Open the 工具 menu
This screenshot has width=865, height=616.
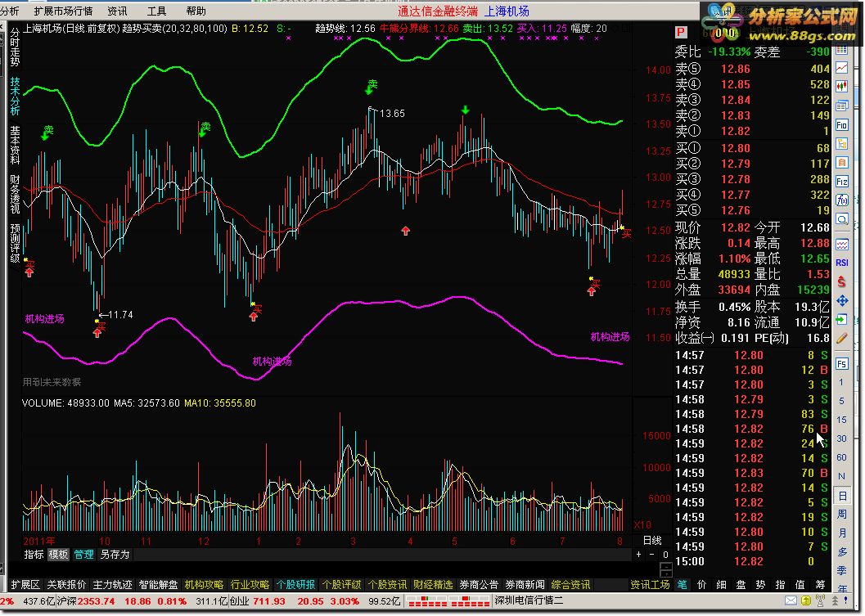tap(156, 11)
